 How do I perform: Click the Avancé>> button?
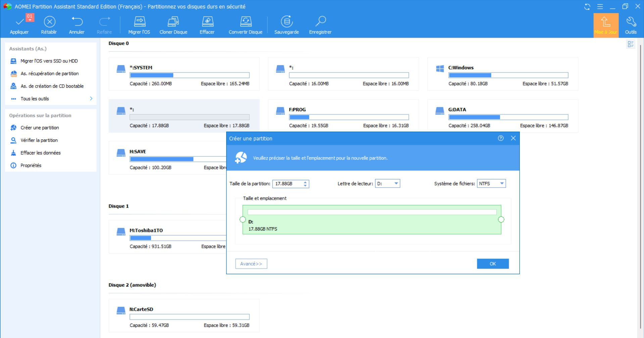(251, 264)
